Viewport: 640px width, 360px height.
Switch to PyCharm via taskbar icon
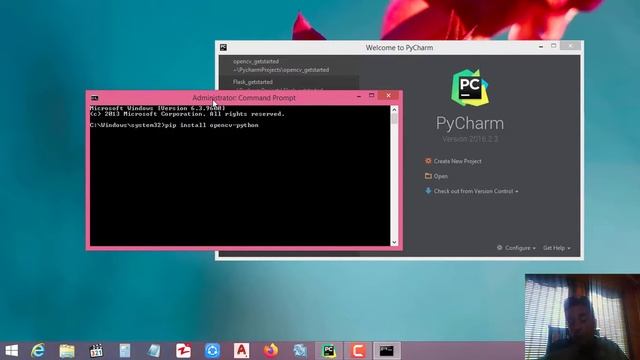tap(329, 351)
